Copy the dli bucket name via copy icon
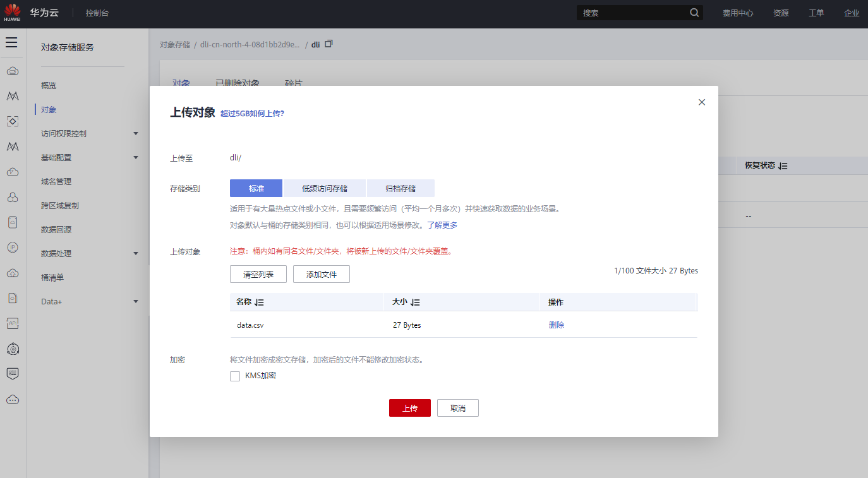 click(329, 44)
